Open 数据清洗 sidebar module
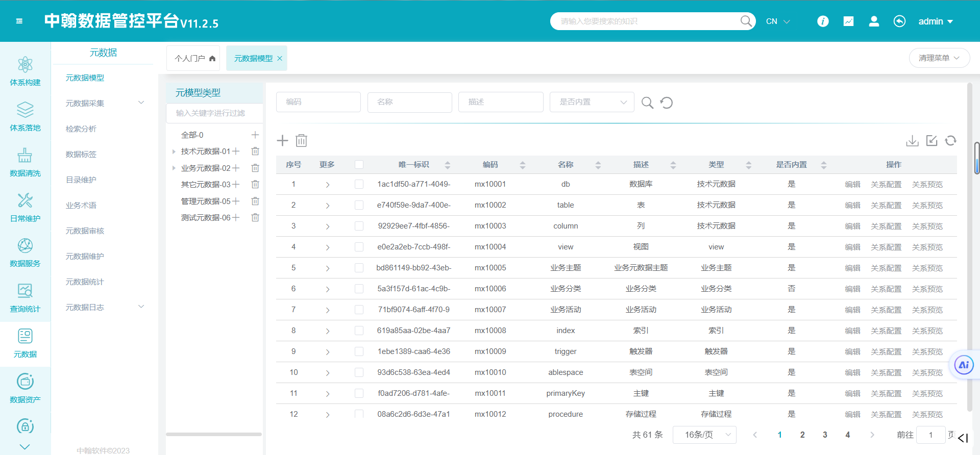 pyautogui.click(x=25, y=162)
